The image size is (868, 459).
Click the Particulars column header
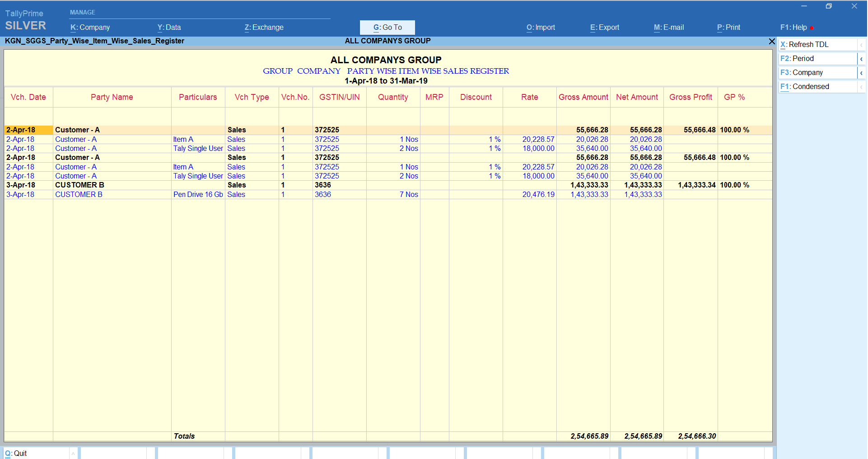tap(198, 97)
